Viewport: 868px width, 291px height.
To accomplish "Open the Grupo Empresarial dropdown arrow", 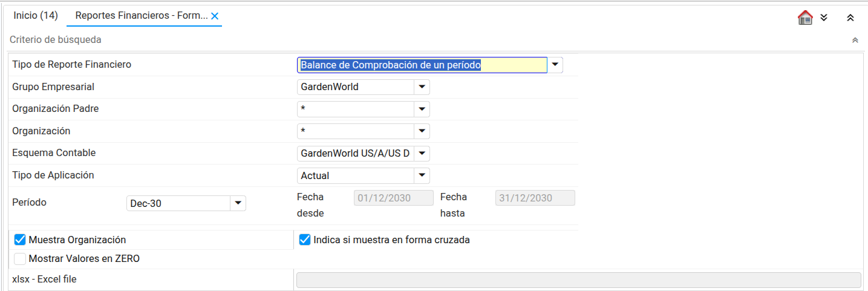I will pos(422,87).
